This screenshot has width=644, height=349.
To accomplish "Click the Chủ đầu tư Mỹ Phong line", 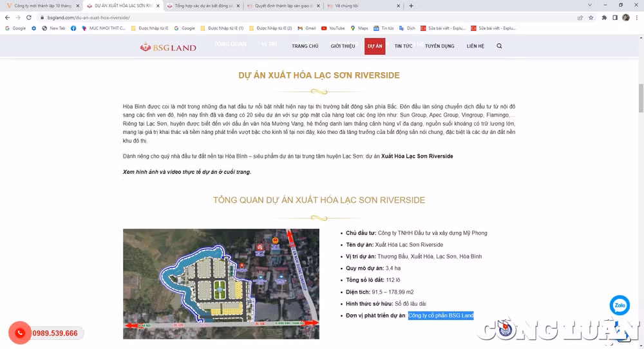I will pyautogui.click(x=417, y=233).
